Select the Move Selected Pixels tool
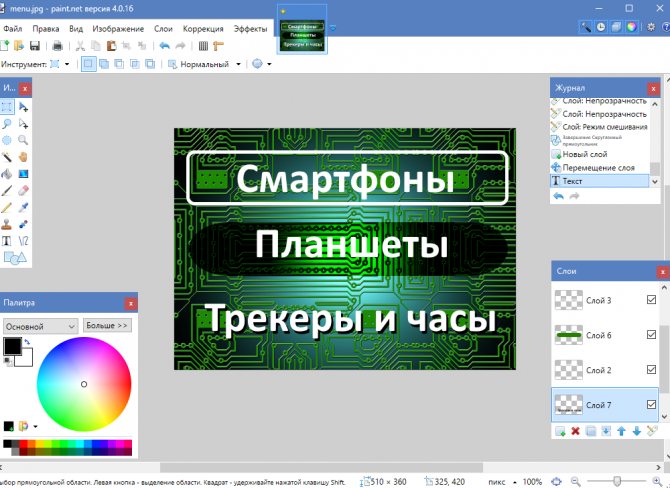 [x=24, y=107]
